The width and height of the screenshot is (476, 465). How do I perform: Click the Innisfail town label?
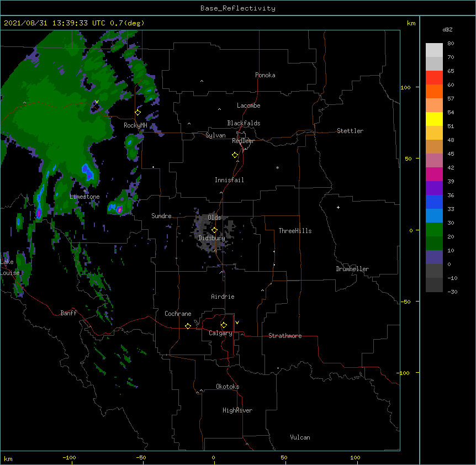point(229,180)
